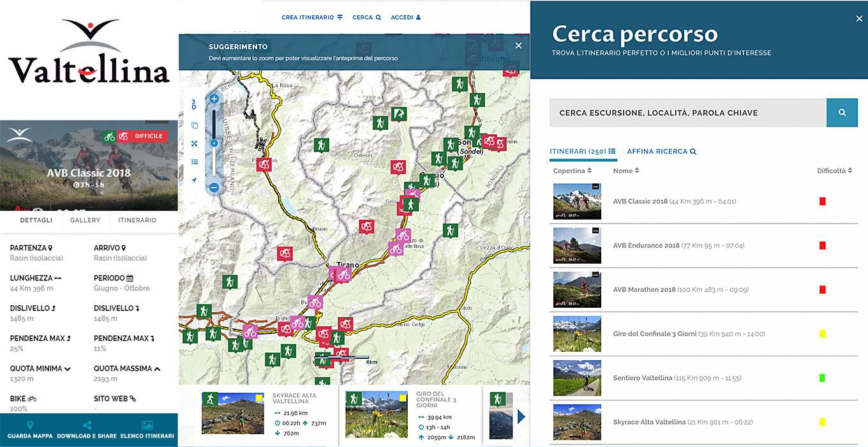The image size is (868, 447).
Task: Click the Quota Massima chevron icon
Action: coord(157,368)
